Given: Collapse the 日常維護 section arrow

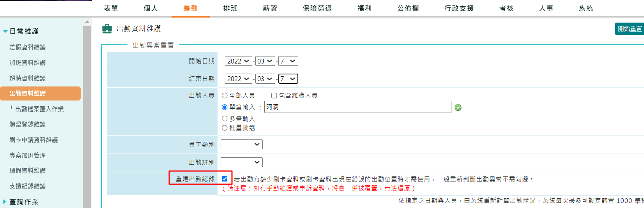Looking at the screenshot, I should coord(5,31).
